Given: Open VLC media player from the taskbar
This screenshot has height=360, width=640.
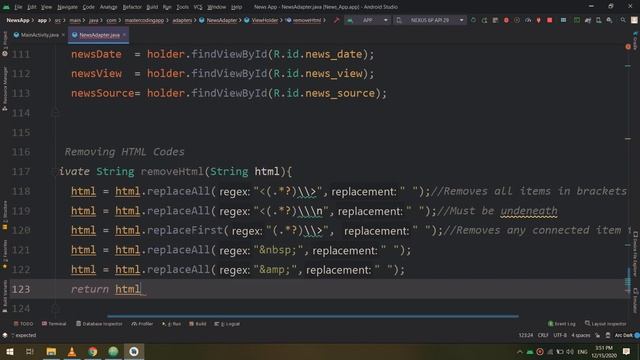Looking at the screenshot, I should 71,351.
